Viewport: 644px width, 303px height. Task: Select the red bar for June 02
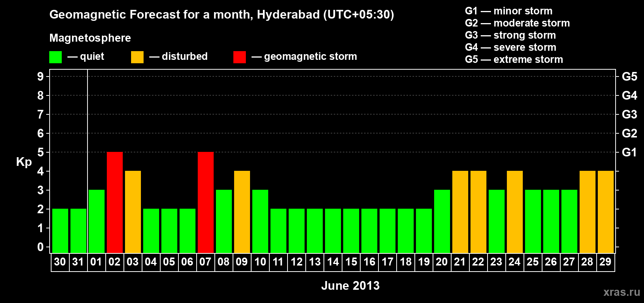(x=115, y=202)
